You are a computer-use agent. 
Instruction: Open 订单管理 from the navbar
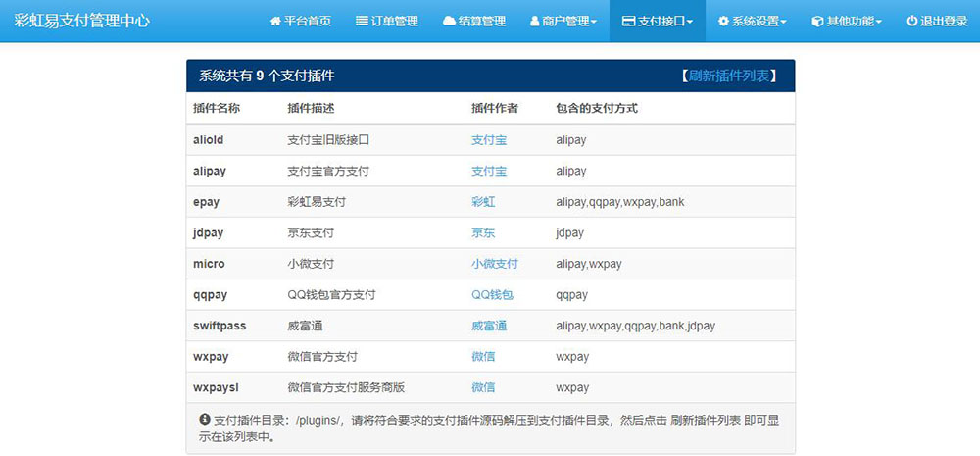[387, 22]
